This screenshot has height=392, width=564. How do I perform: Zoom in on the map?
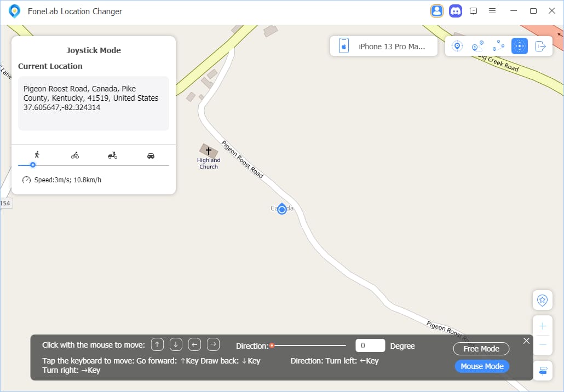[x=543, y=326]
